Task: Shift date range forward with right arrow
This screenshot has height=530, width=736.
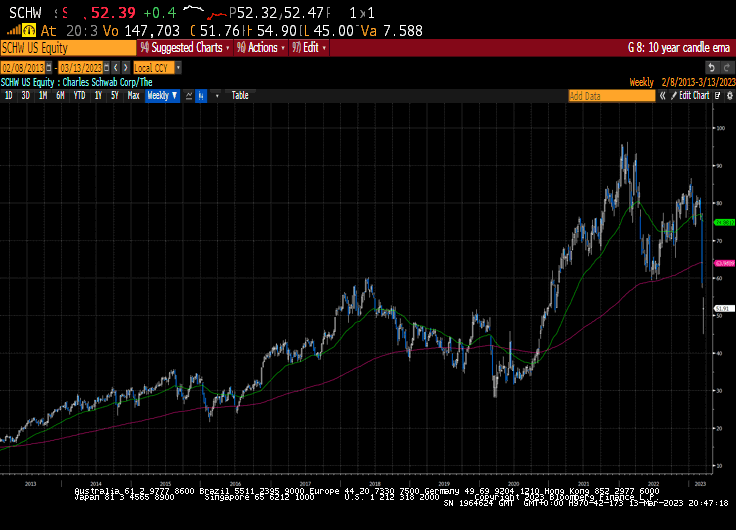Action: tap(125, 68)
